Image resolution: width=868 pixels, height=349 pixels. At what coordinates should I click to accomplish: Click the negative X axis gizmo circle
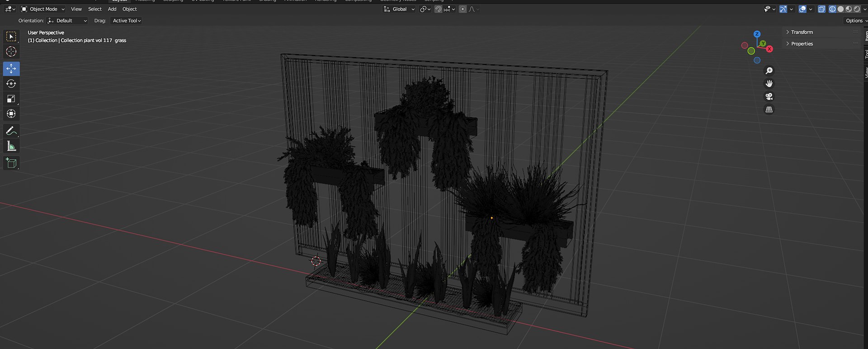745,45
